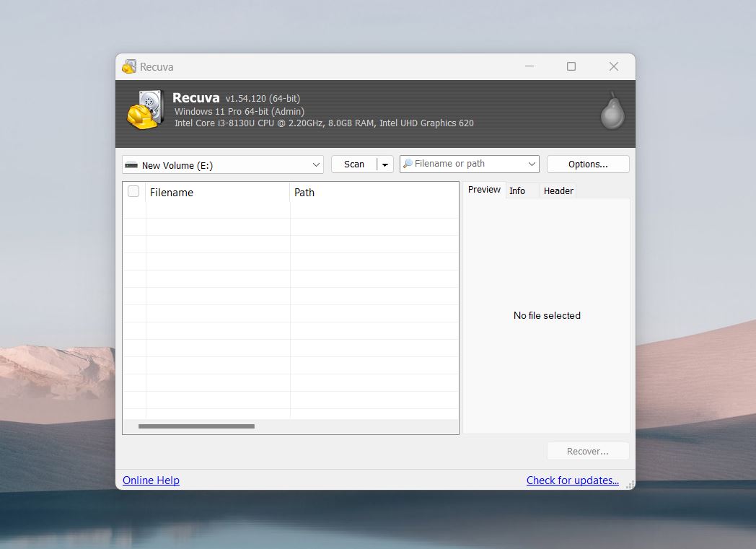Sort the list by Filename column header

click(x=218, y=193)
